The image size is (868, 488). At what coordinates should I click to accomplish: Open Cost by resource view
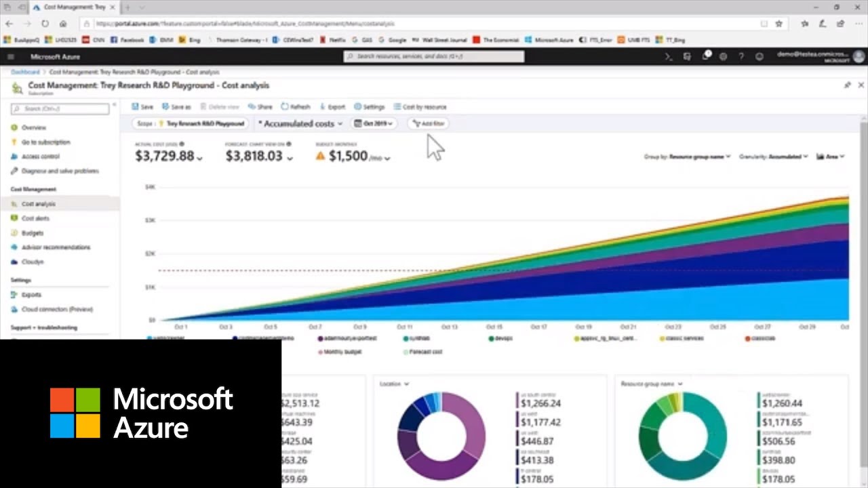420,107
